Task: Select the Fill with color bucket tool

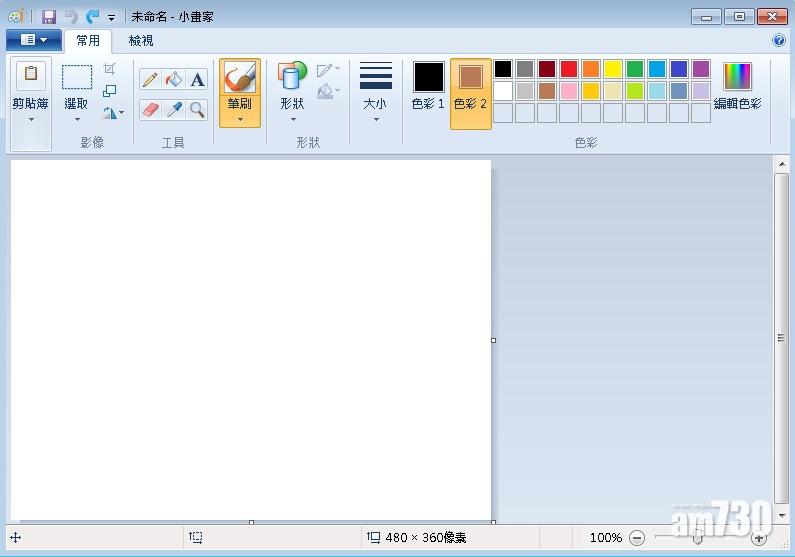Action: click(x=174, y=80)
